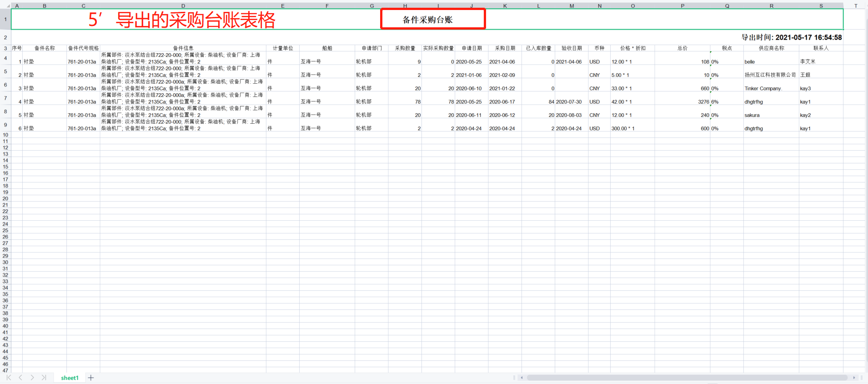Click the 采购数量 header cell
Viewport: 868px width, 384px height.
click(405, 48)
